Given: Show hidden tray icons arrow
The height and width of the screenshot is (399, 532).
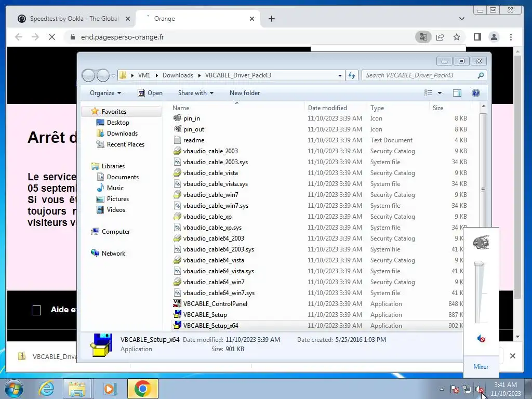Looking at the screenshot, I should (442, 389).
